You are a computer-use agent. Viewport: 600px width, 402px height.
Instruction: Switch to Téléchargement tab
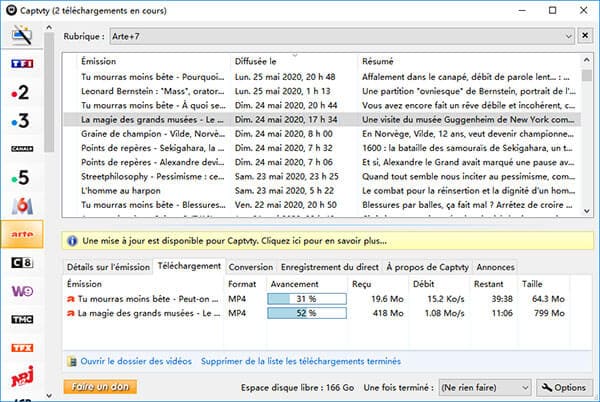[189, 266]
